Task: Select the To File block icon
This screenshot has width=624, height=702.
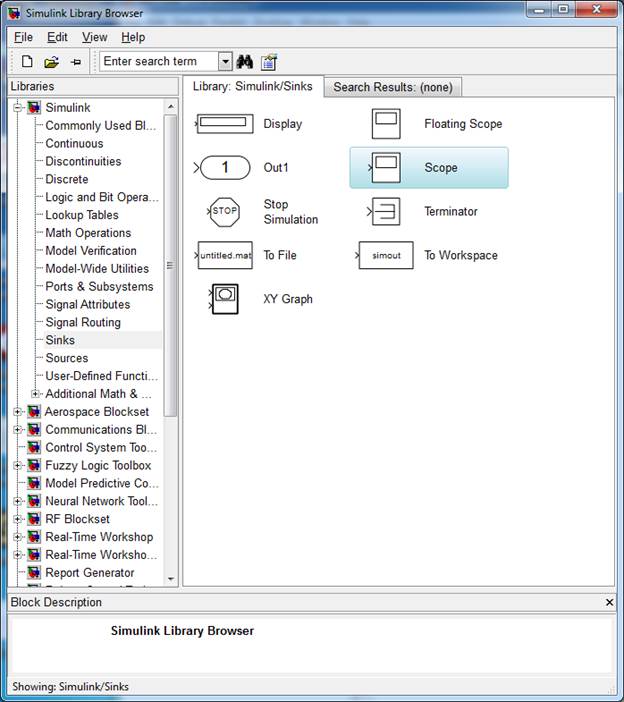Action: tap(224, 255)
